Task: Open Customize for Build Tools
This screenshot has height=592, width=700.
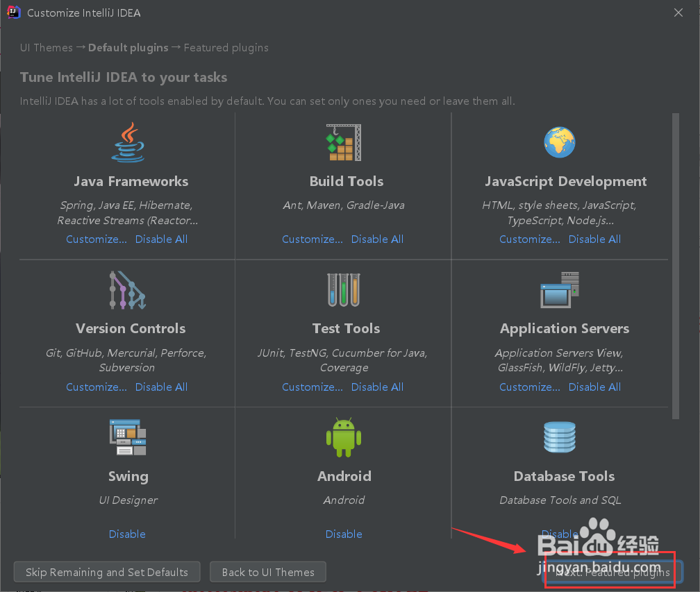Action: [x=312, y=239]
